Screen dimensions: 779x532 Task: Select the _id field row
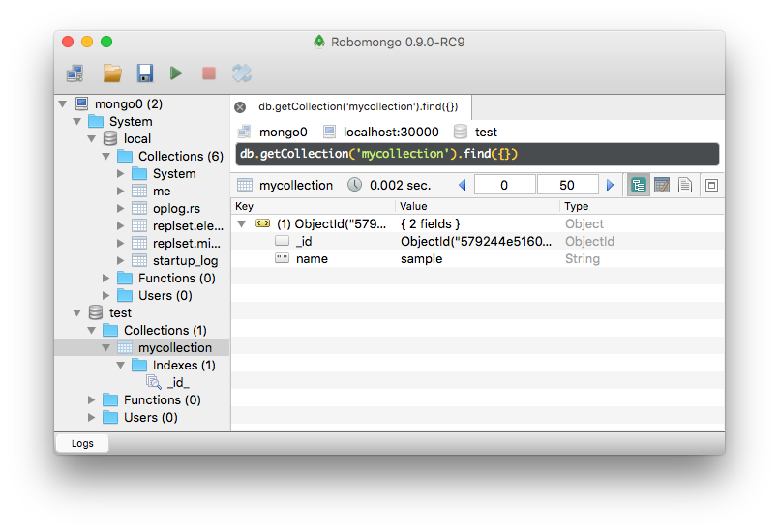(x=477, y=242)
